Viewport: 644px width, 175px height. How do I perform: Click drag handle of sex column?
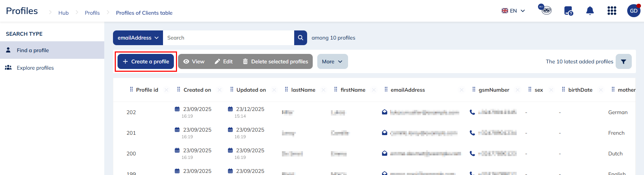pyautogui.click(x=530, y=90)
